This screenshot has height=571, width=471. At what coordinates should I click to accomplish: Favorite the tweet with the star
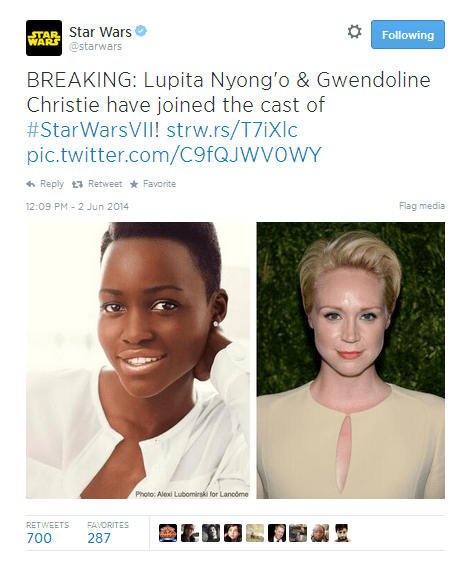(153, 184)
